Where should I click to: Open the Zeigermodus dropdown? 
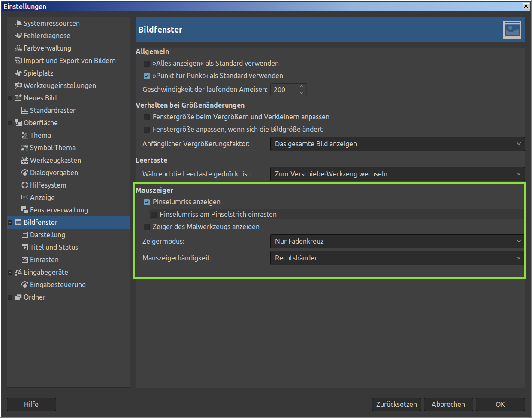click(397, 241)
